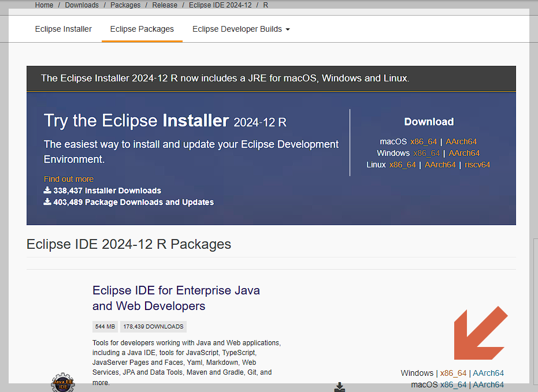Click the Eclipse IDE 2024-12 R Packages heading
This screenshot has width=538, height=392.
[129, 244]
